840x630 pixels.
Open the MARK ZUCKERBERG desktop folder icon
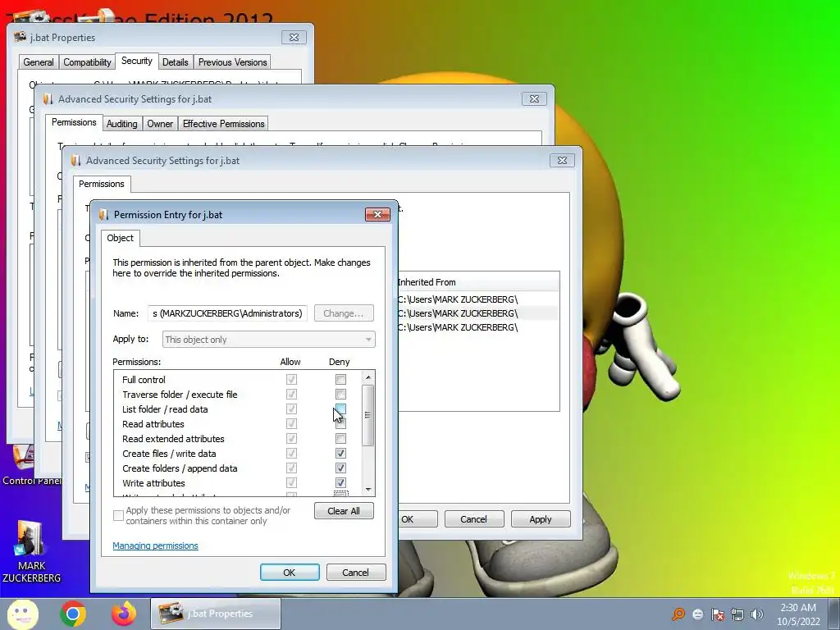tap(32, 552)
